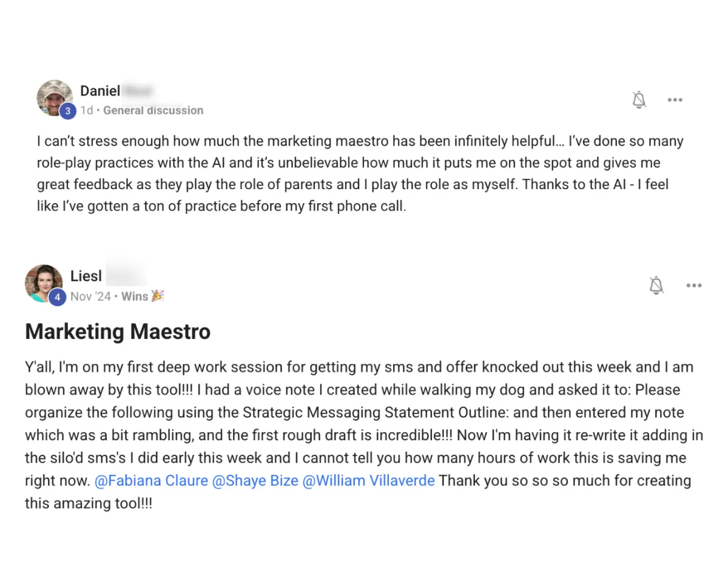Click the @Fabiana Claure mention
The image size is (728, 582).
[150, 481]
